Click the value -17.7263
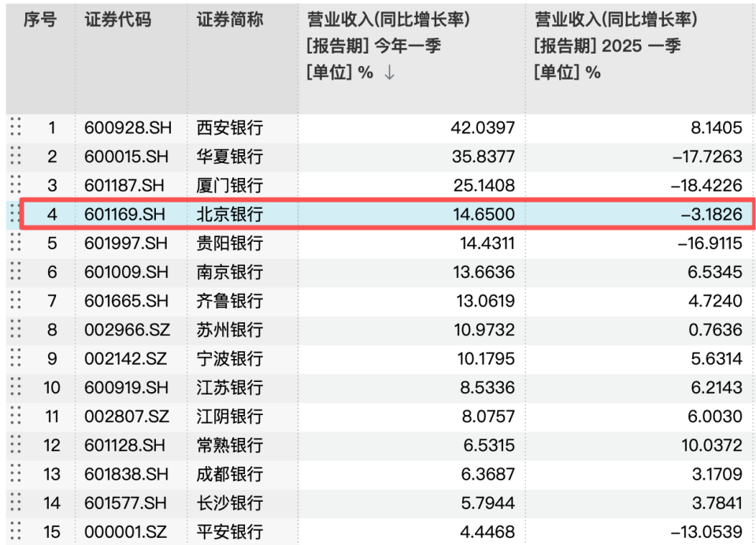 [x=707, y=157]
